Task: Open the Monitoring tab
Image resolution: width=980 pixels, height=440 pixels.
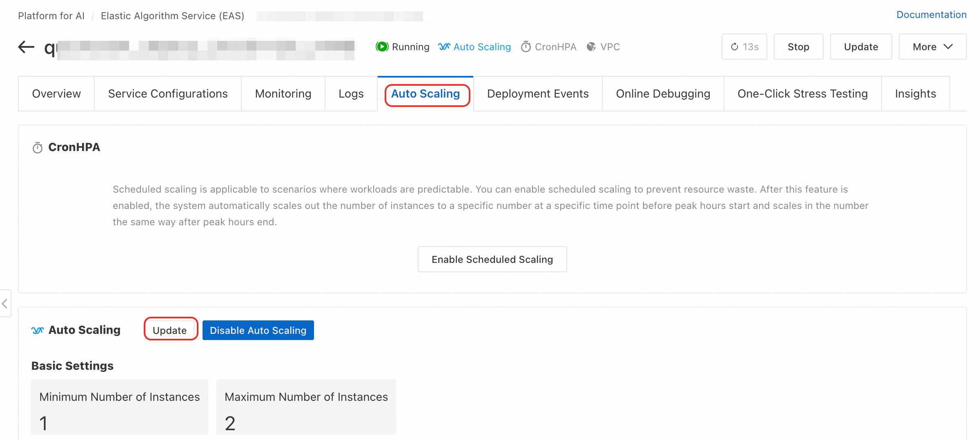Action: (x=283, y=94)
